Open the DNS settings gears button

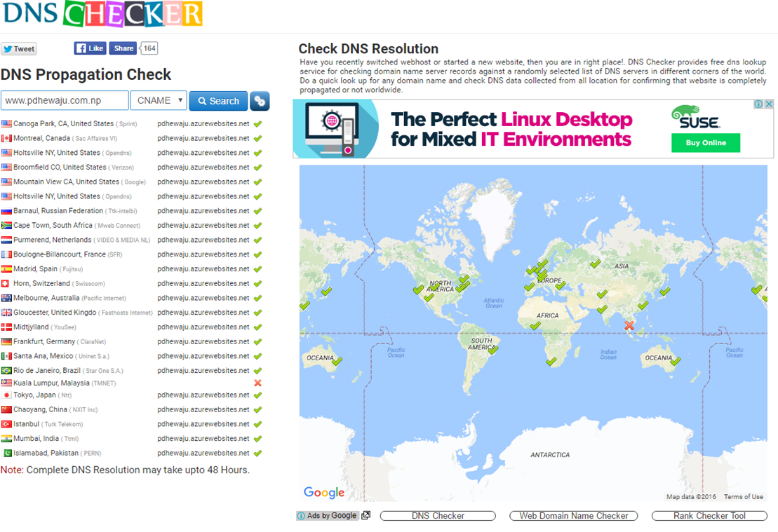click(260, 101)
